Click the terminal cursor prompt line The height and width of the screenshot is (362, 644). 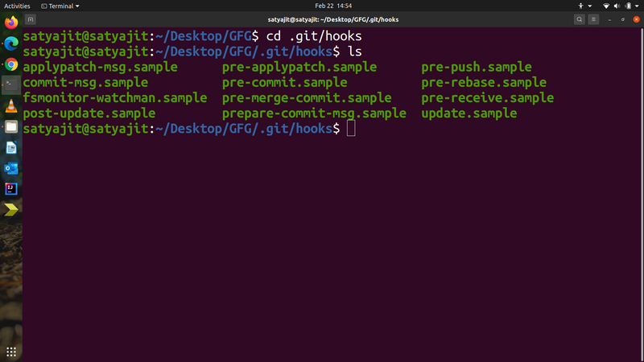[x=189, y=129]
